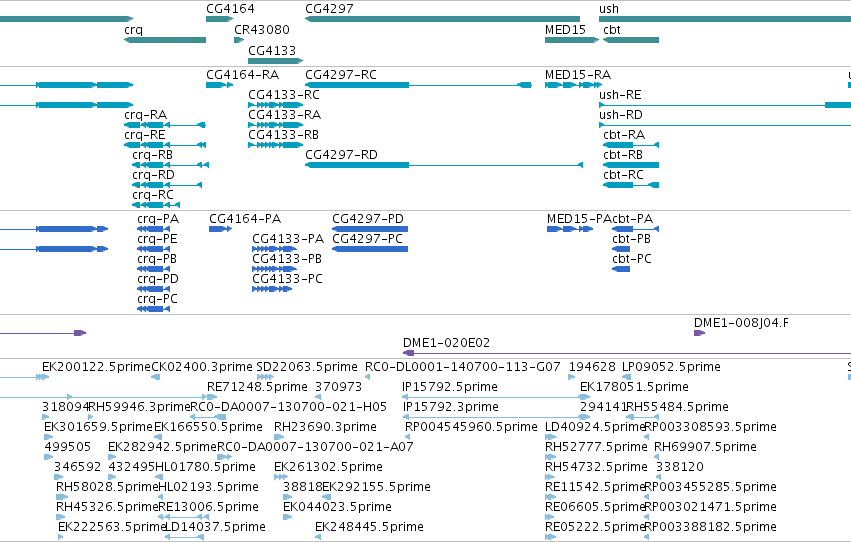This screenshot has width=851, height=542.
Task: Click the crq-PC protein label
Action: coord(157,299)
